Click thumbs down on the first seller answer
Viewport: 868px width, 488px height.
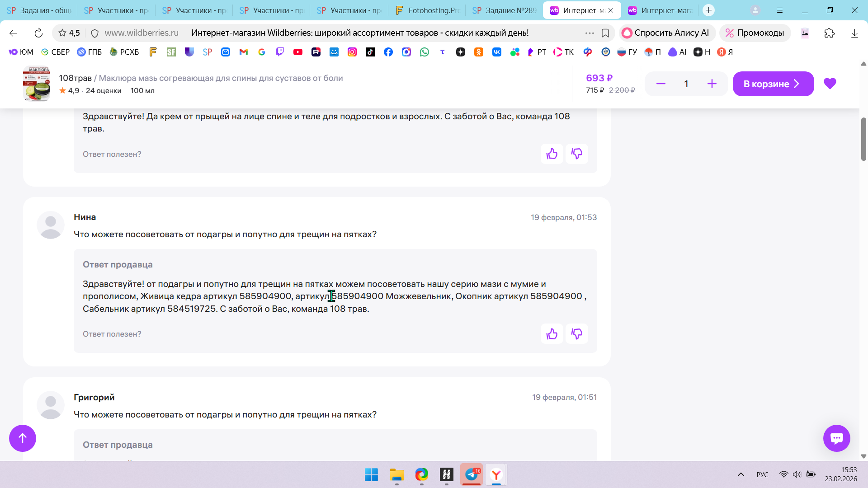[576, 154]
